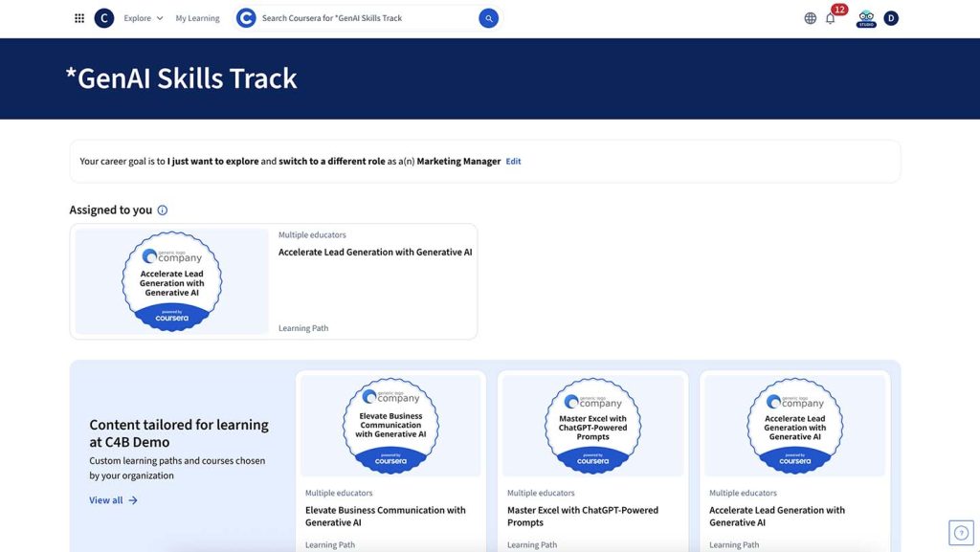Click the assigned learning path badge thumbnail
Viewport: 980px width, 552px height.
pos(172,282)
